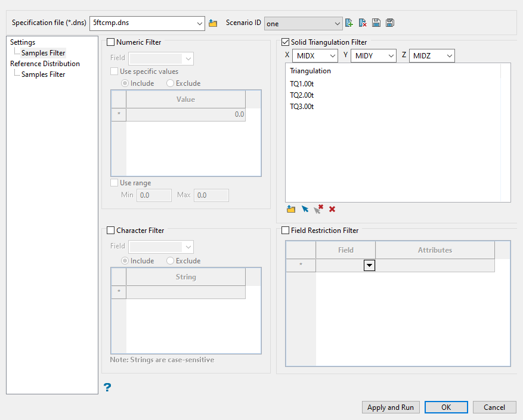Select TQ2.00t in the triangulation list
The width and height of the screenshot is (523, 420).
(302, 95)
